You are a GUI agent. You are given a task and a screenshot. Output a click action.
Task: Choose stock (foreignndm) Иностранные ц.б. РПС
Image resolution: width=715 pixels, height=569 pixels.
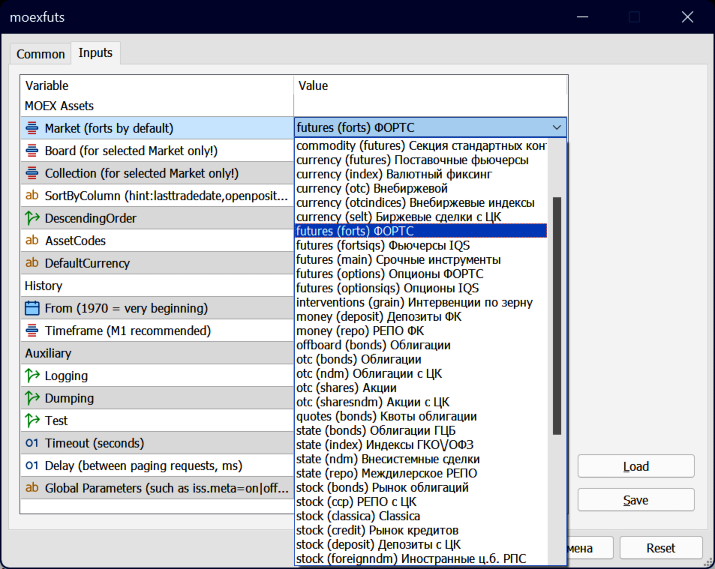(x=421, y=559)
